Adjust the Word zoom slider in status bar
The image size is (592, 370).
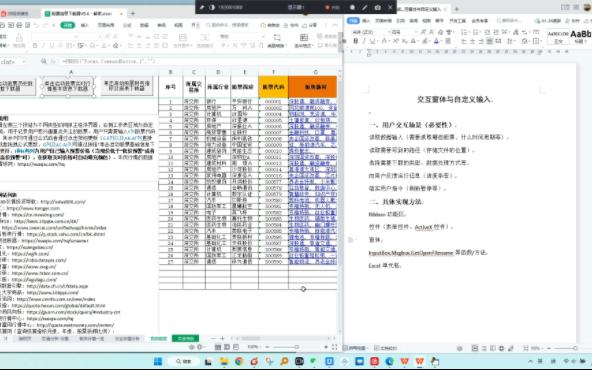[x=564, y=348]
